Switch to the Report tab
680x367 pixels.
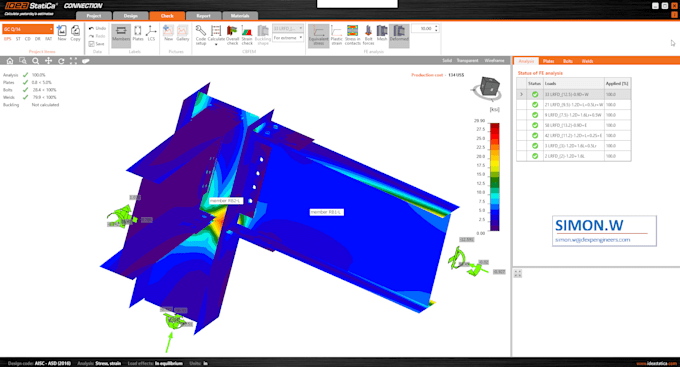203,16
